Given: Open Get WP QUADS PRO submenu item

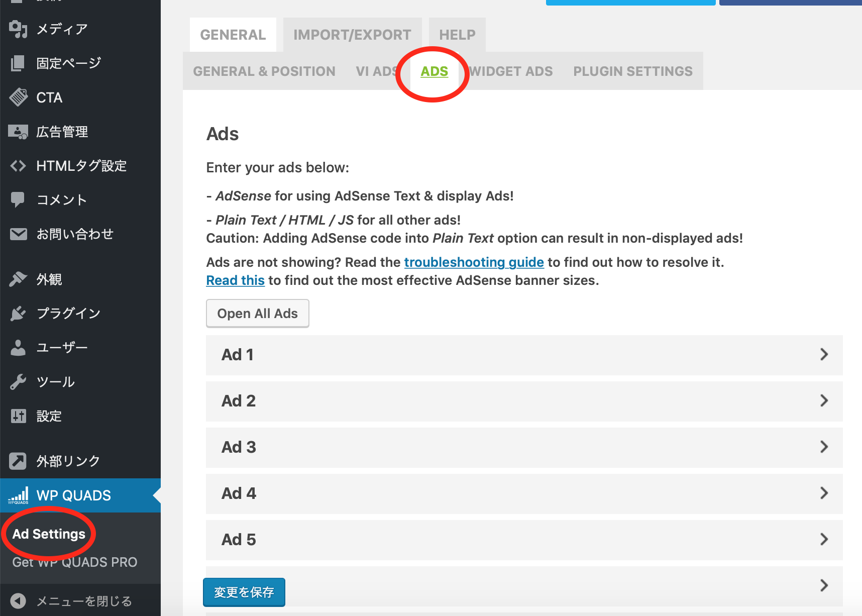Looking at the screenshot, I should point(75,562).
